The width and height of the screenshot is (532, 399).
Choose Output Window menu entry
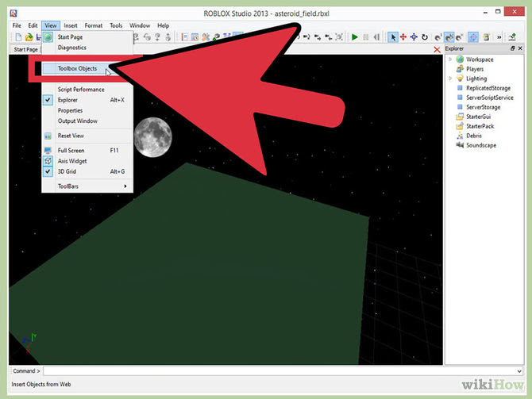[87, 121]
